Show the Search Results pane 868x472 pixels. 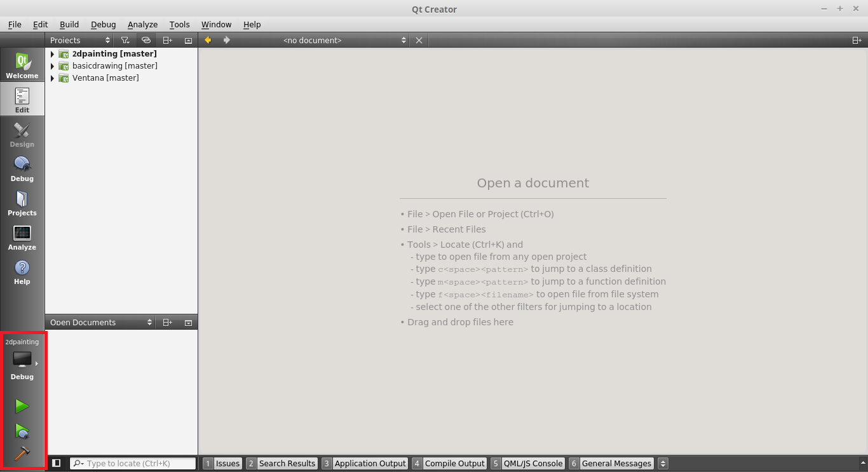tap(281, 464)
